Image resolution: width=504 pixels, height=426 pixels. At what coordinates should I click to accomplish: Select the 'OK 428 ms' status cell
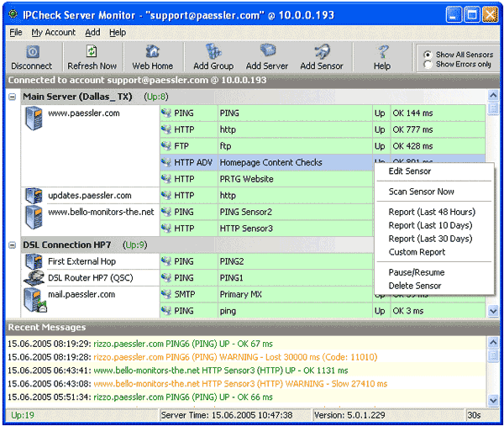[x=438, y=146]
